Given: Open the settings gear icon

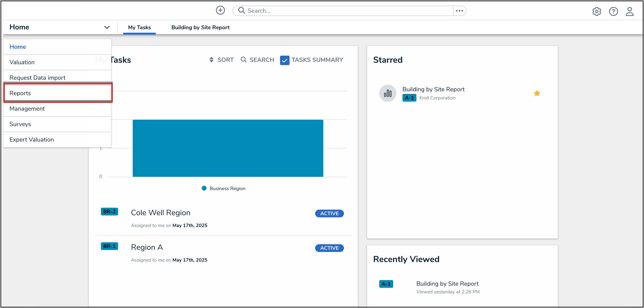Looking at the screenshot, I should point(596,11).
